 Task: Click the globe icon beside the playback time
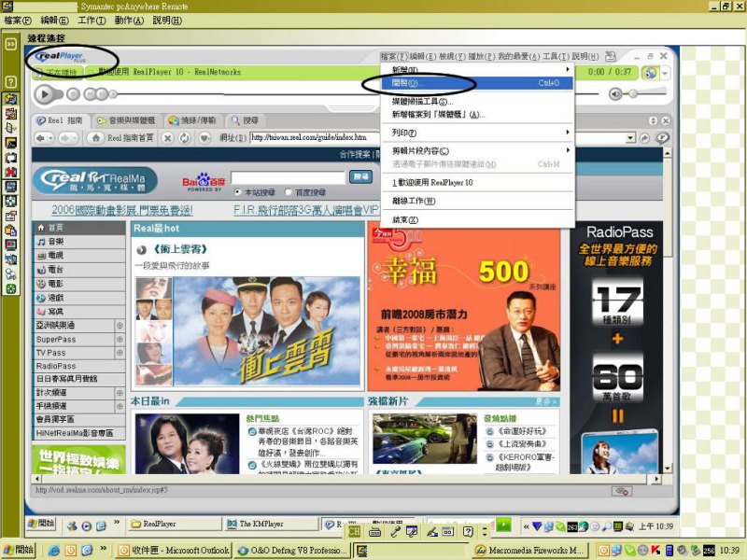(650, 73)
